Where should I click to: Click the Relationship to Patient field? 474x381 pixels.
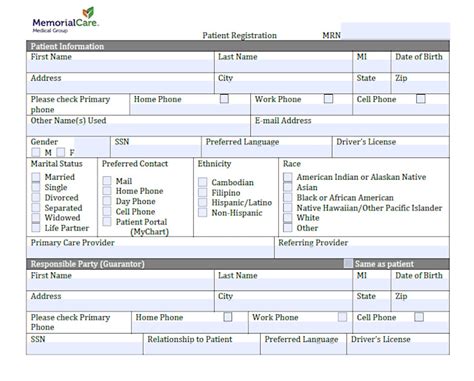click(202, 349)
